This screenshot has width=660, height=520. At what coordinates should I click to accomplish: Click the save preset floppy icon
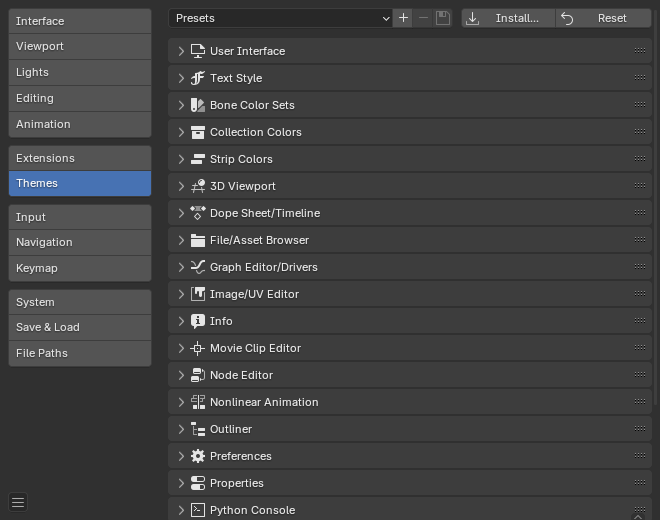[x=443, y=18]
